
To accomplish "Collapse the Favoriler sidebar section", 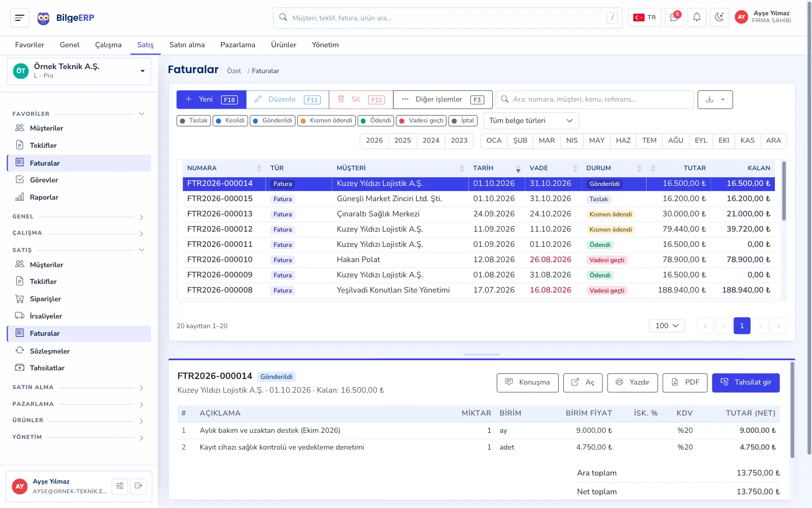I will point(79,114).
